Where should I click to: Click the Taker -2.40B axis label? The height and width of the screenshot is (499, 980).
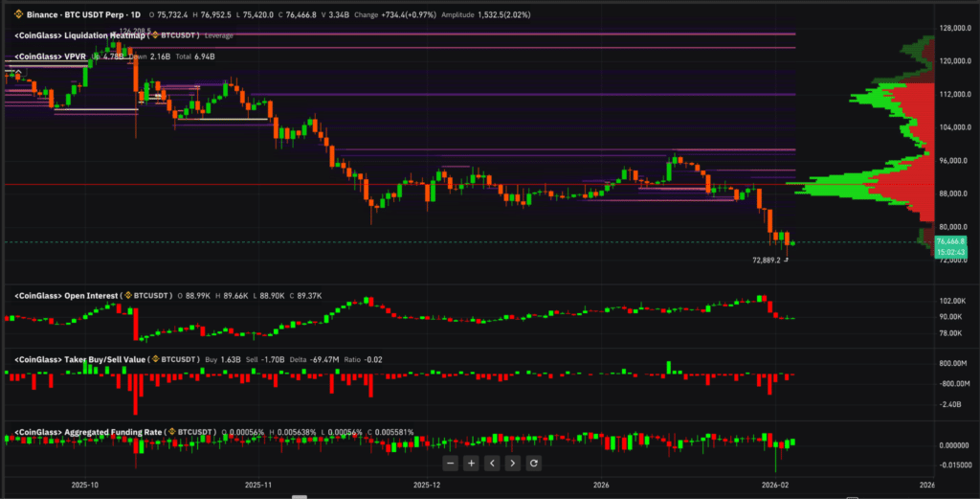pyautogui.click(x=951, y=404)
